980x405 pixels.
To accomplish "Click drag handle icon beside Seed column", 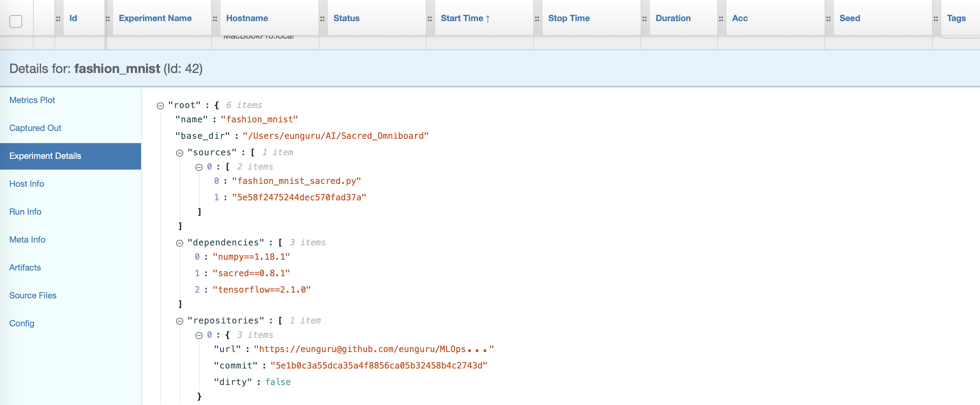I will (828, 19).
